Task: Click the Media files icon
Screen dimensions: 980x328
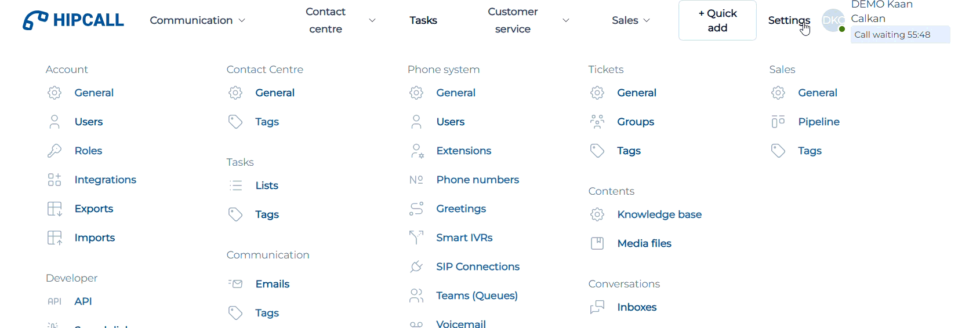Action: (x=597, y=243)
